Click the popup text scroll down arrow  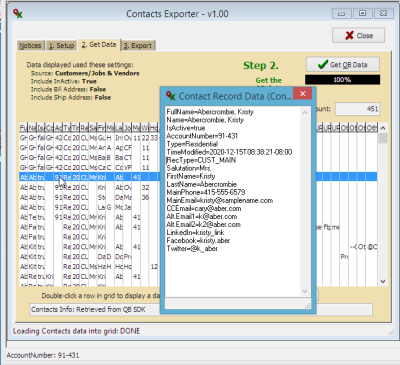click(x=305, y=291)
